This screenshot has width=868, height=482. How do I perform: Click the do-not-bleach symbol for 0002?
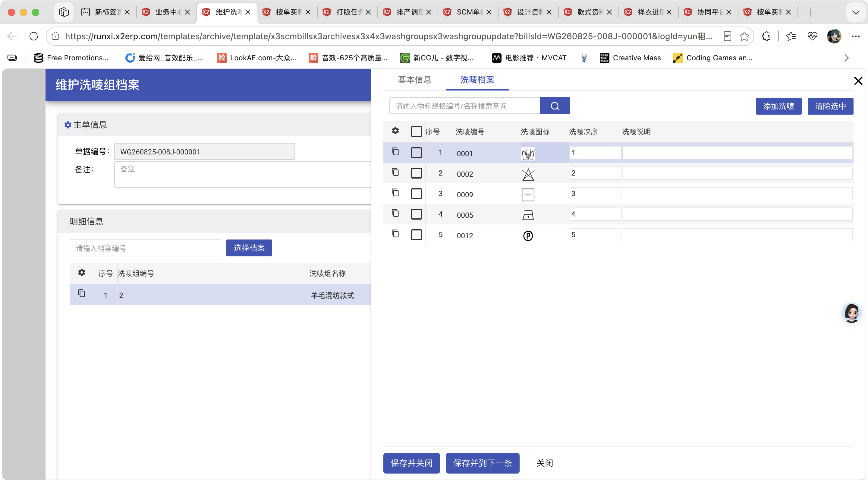click(528, 174)
